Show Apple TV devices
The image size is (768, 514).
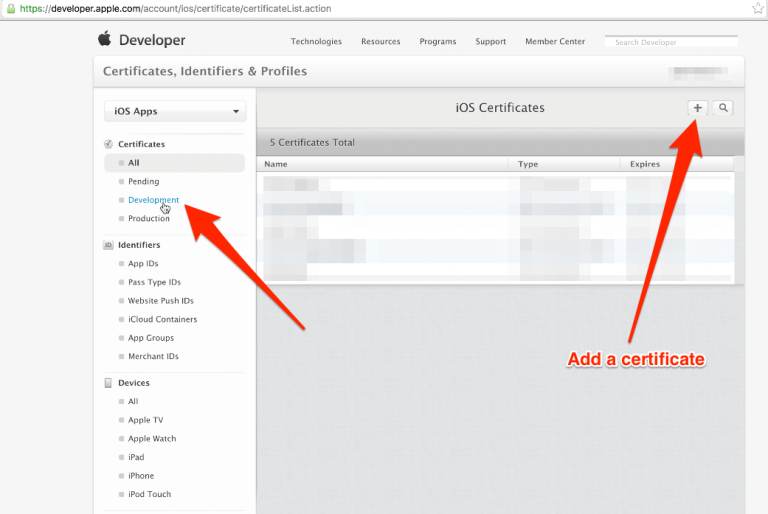tap(145, 420)
